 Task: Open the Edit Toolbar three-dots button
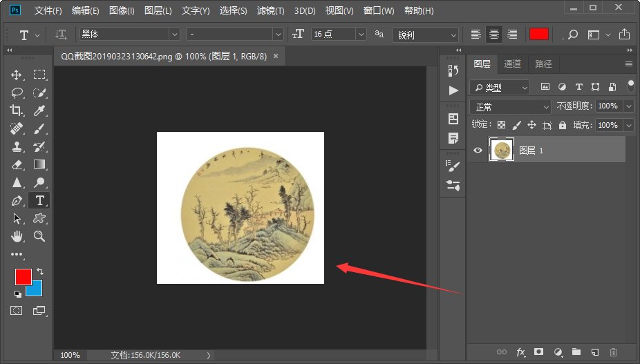point(17,254)
